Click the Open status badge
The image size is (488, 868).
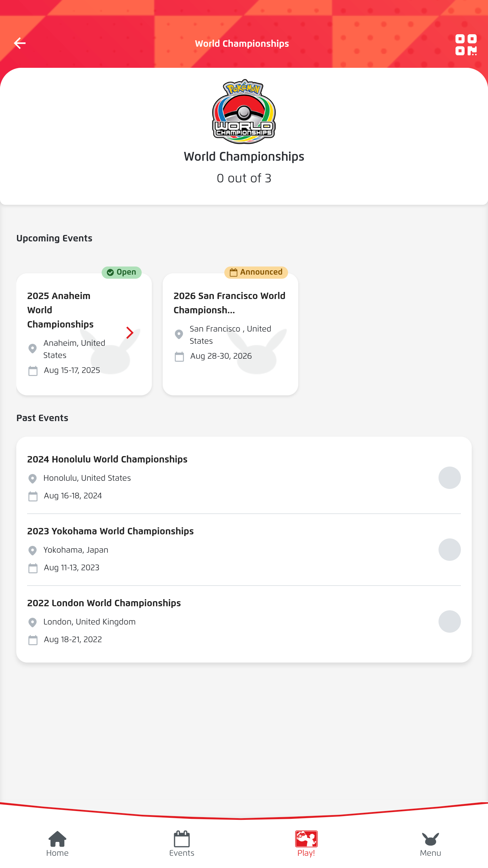coord(122,272)
